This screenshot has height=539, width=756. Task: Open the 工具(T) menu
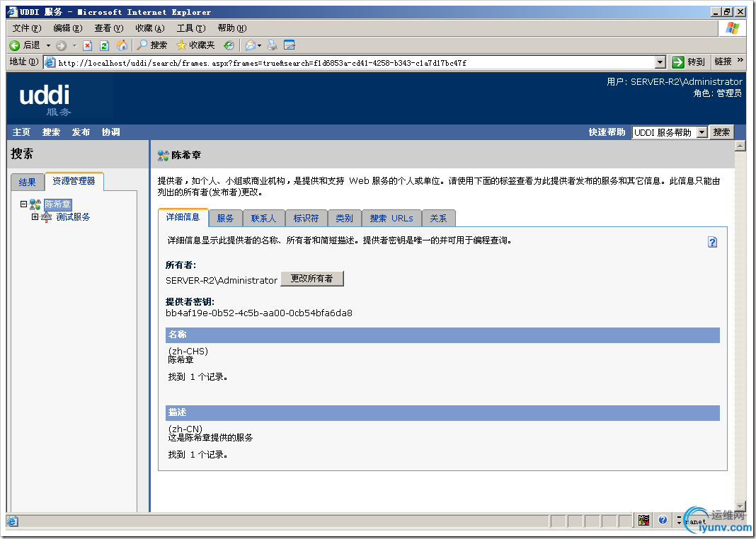point(191,28)
